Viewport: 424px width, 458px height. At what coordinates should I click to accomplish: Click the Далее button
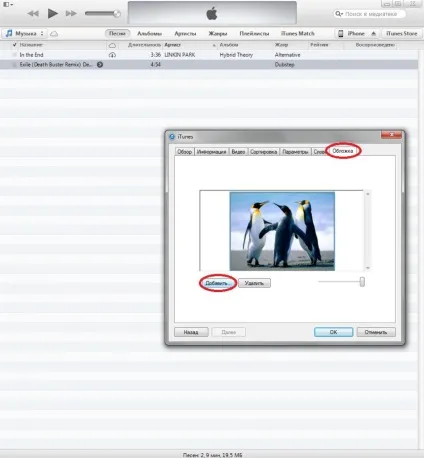(x=229, y=332)
